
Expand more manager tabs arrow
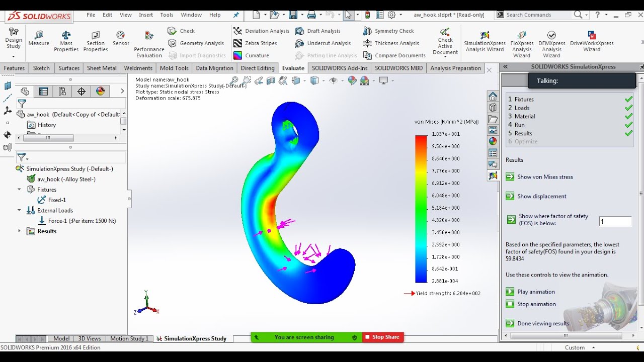[122, 91]
